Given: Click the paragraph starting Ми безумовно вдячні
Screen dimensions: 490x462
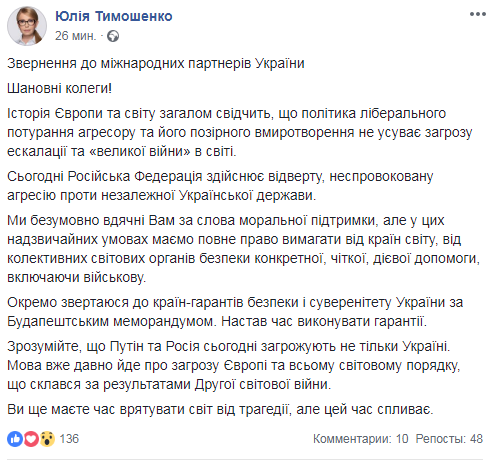Looking at the screenshot, I should click(243, 249).
